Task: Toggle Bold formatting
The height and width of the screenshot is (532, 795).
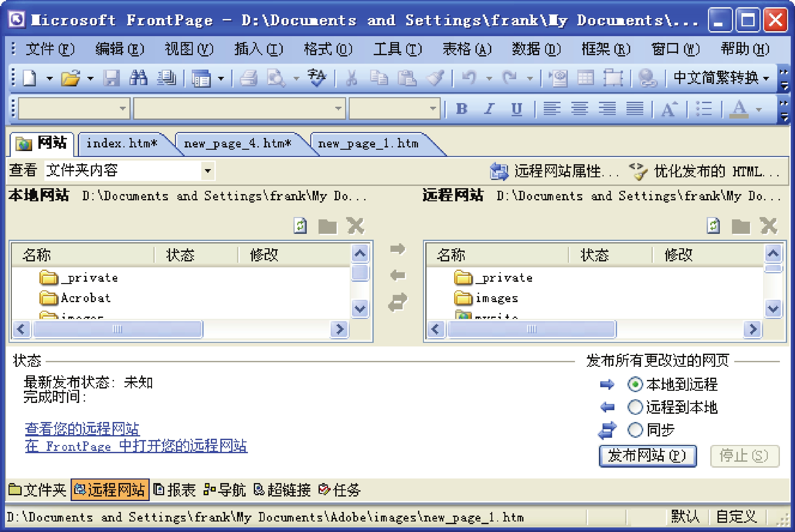Action: coord(462,109)
